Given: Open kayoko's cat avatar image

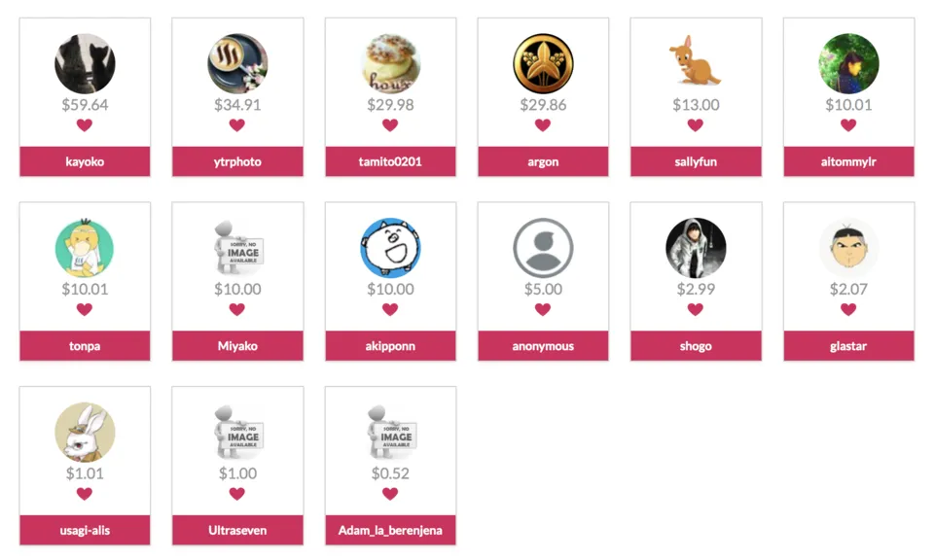Looking at the screenshot, I should [85, 63].
